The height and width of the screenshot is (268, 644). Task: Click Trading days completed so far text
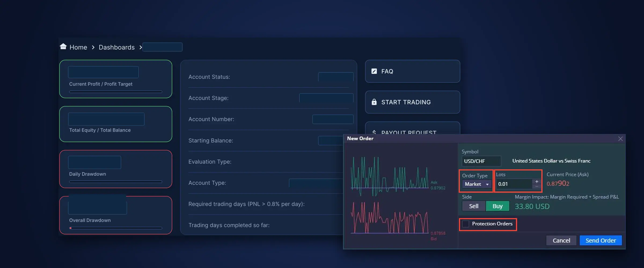pyautogui.click(x=229, y=225)
